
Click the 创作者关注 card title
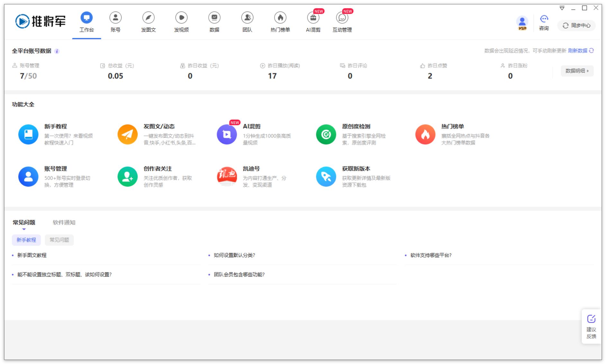pyautogui.click(x=158, y=168)
